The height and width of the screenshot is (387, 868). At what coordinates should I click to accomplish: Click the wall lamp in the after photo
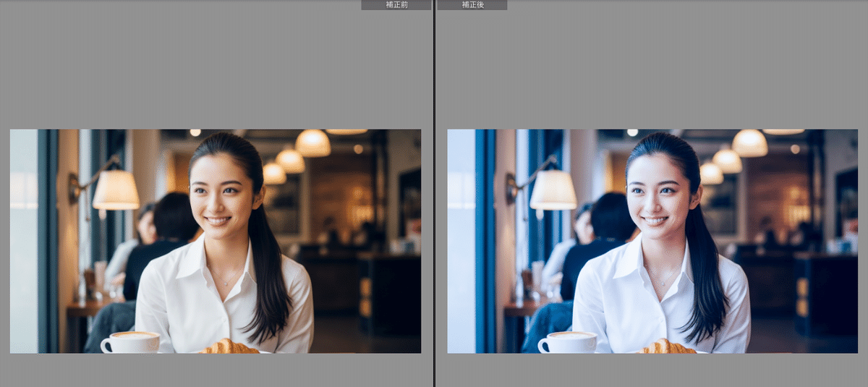(552, 190)
